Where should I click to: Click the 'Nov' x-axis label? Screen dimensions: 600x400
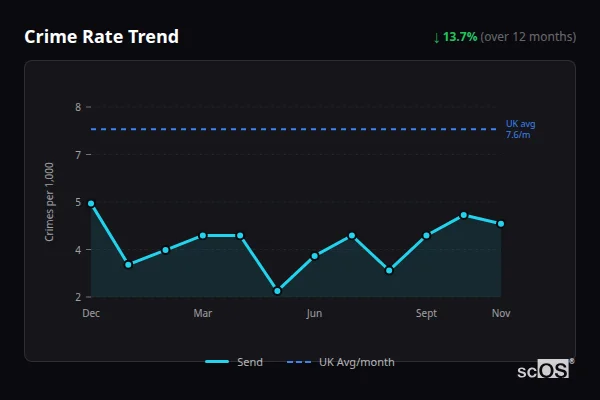pyautogui.click(x=501, y=313)
